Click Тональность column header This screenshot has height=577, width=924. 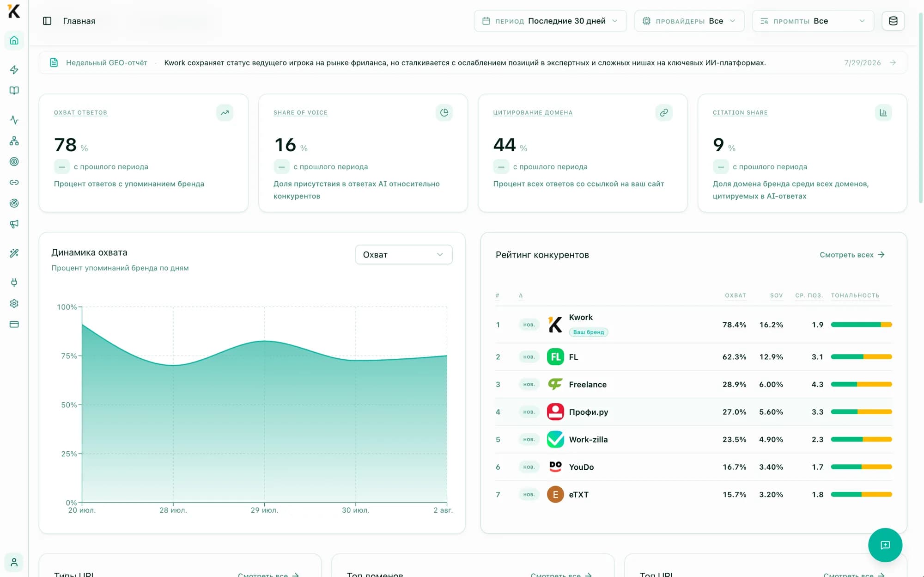click(855, 295)
